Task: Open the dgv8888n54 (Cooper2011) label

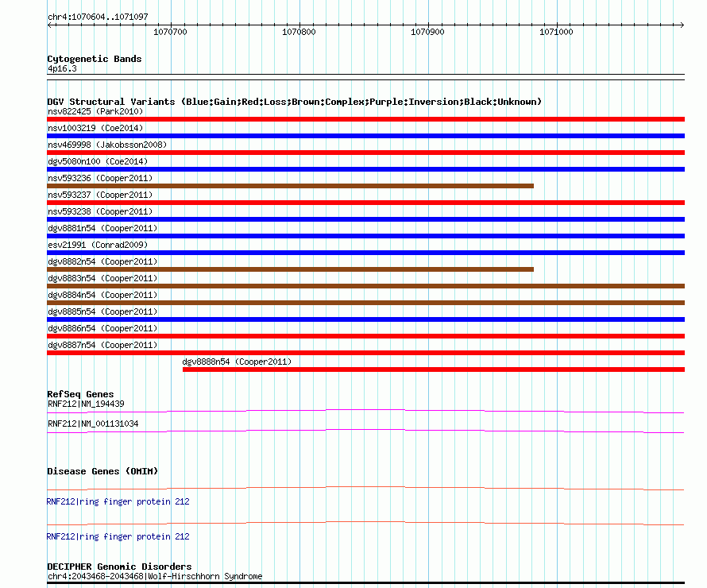Action: pyautogui.click(x=237, y=362)
